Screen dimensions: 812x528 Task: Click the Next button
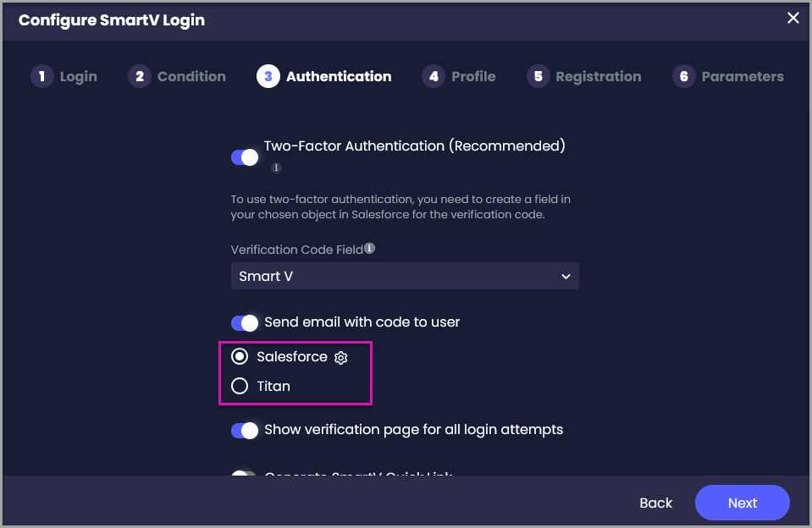742,503
